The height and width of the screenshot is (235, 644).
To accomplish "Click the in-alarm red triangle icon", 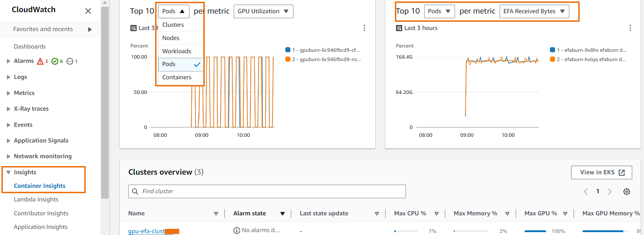I will tap(40, 61).
